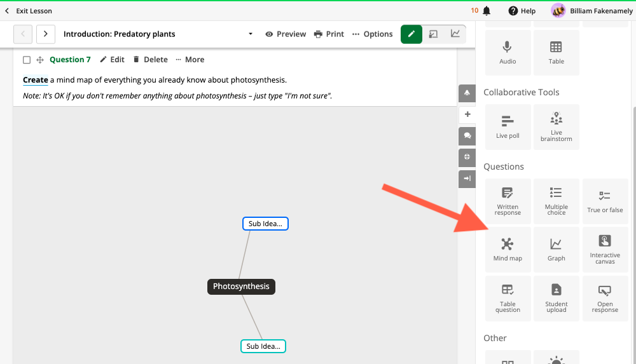This screenshot has width=636, height=364.
Task: Open the More menu for Question 7
Action: pos(190,60)
